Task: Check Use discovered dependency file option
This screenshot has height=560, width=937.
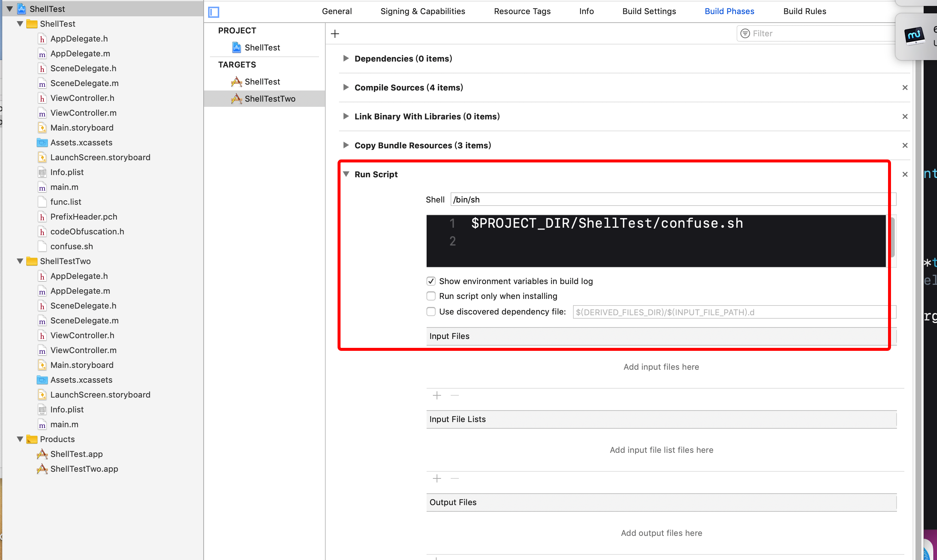Action: click(431, 312)
